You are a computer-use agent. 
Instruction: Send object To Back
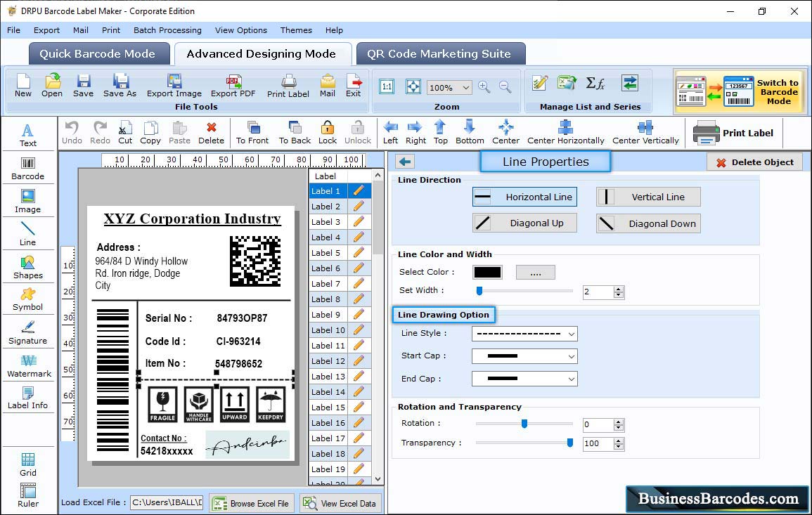[x=295, y=133]
